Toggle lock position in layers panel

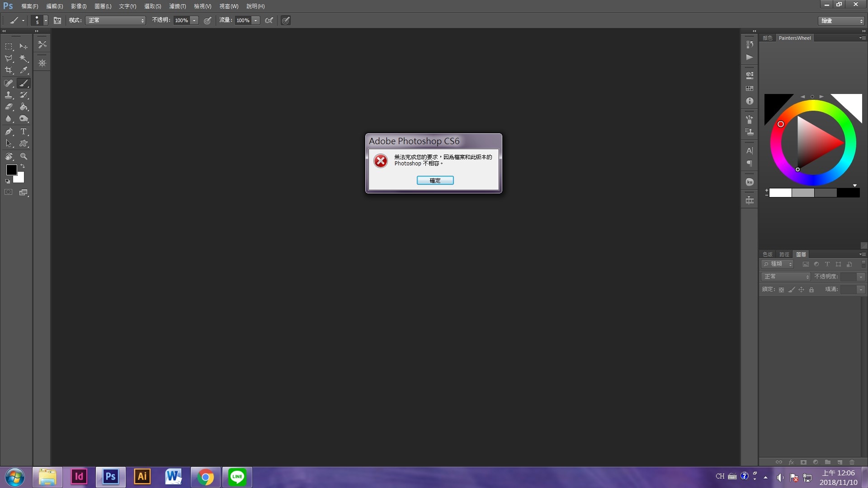801,290
